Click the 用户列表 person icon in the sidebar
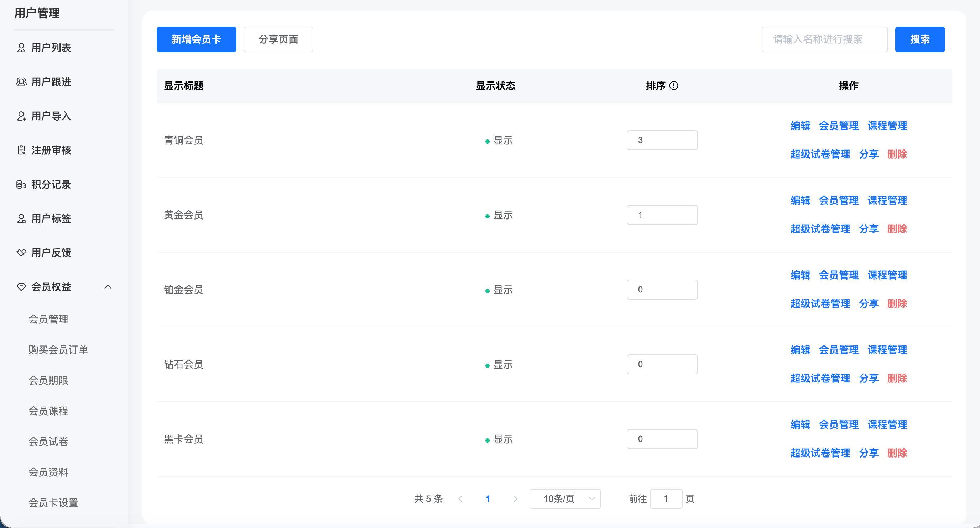Viewport: 980px width, 528px height. click(21, 48)
